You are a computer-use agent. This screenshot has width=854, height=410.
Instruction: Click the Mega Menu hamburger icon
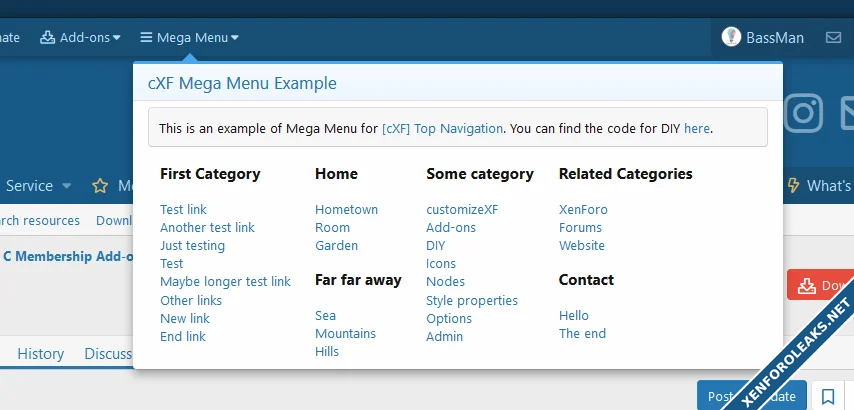click(146, 38)
